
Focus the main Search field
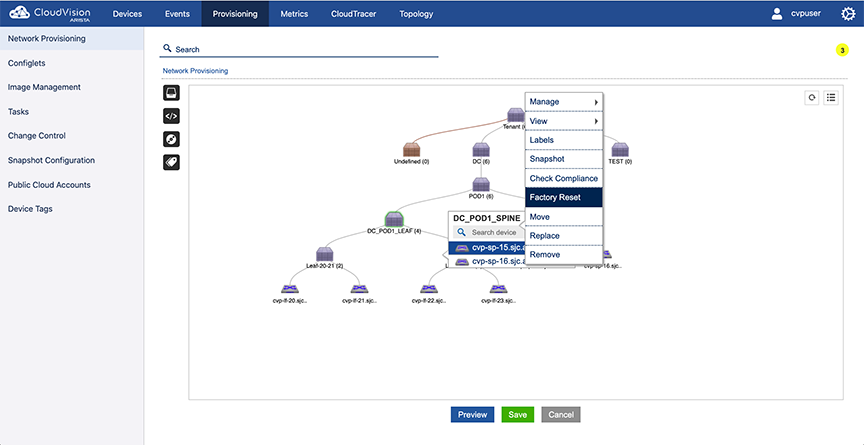(x=299, y=49)
